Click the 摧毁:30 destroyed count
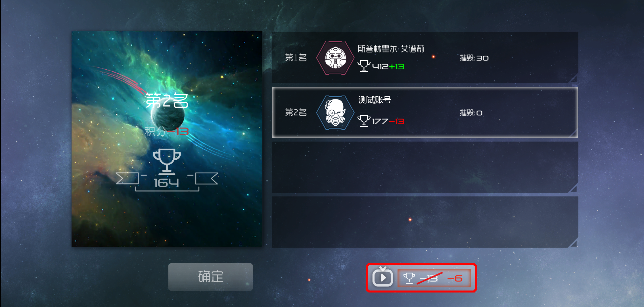 474,58
